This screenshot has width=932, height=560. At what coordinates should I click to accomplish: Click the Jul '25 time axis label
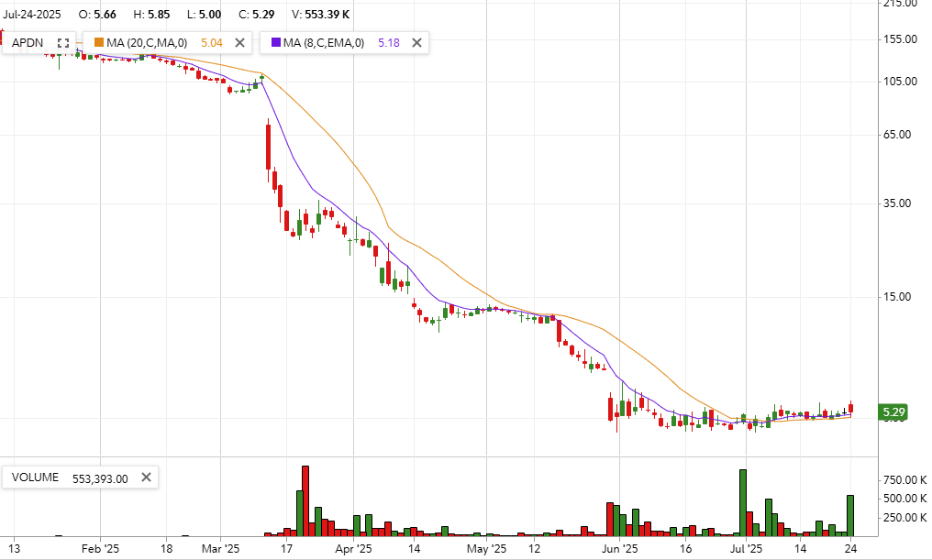[746, 549]
